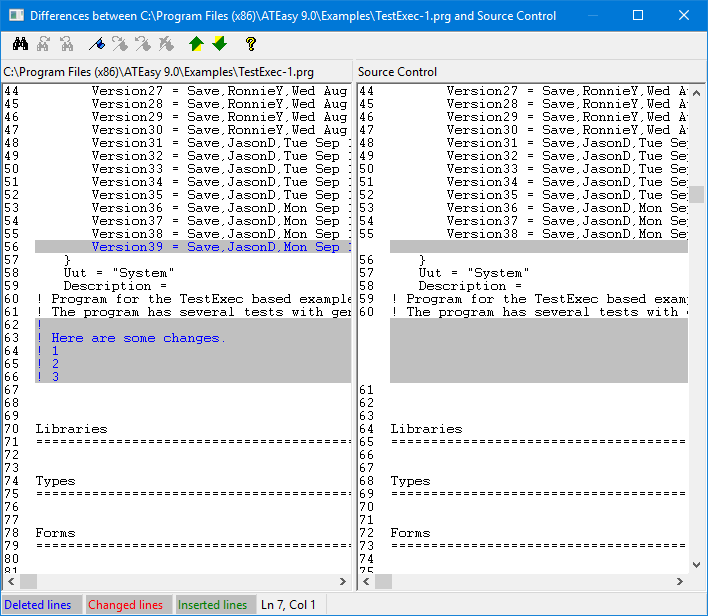This screenshot has width=708, height=616.
Task: Click line 64 containing '! 1'
Action: pyautogui.click(x=193, y=351)
